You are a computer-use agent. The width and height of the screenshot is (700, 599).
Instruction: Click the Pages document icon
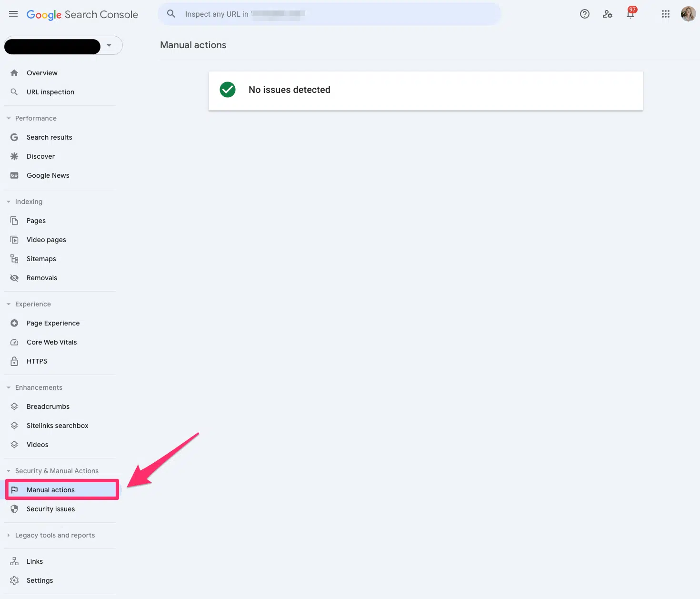click(x=14, y=221)
